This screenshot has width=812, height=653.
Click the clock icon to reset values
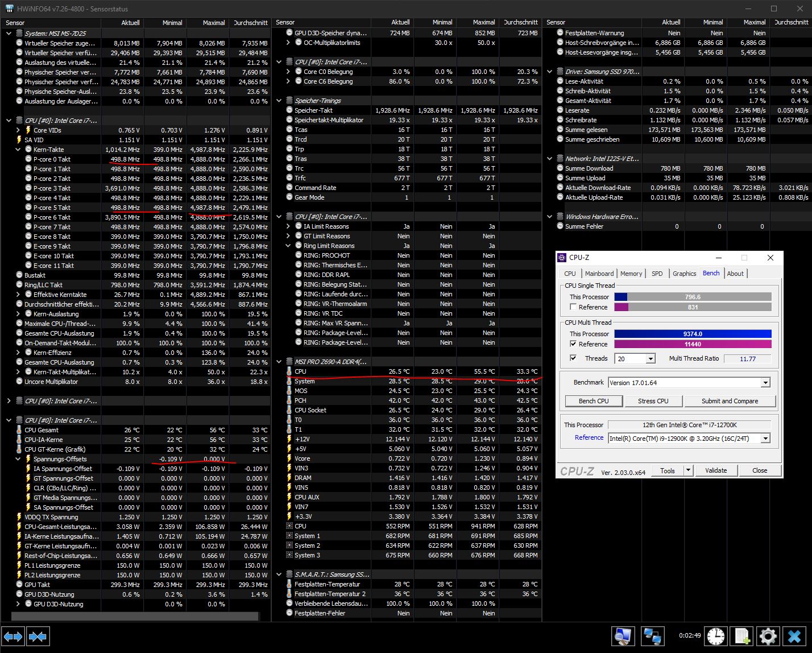(716, 636)
